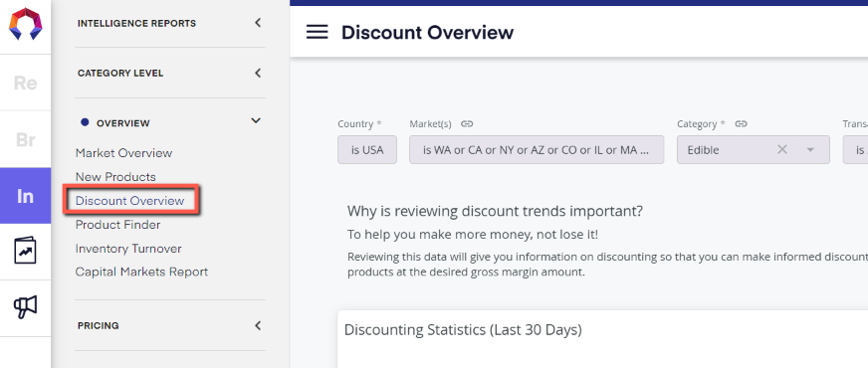Click the Market(s) filter field
The width and height of the screenshot is (868, 368).
537,150
